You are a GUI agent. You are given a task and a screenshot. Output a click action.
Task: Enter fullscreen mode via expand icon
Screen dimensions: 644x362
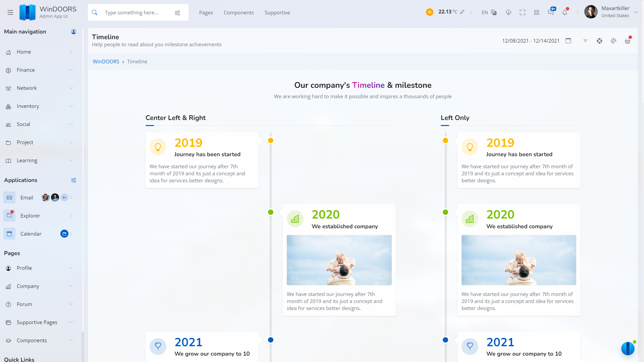[x=523, y=12]
